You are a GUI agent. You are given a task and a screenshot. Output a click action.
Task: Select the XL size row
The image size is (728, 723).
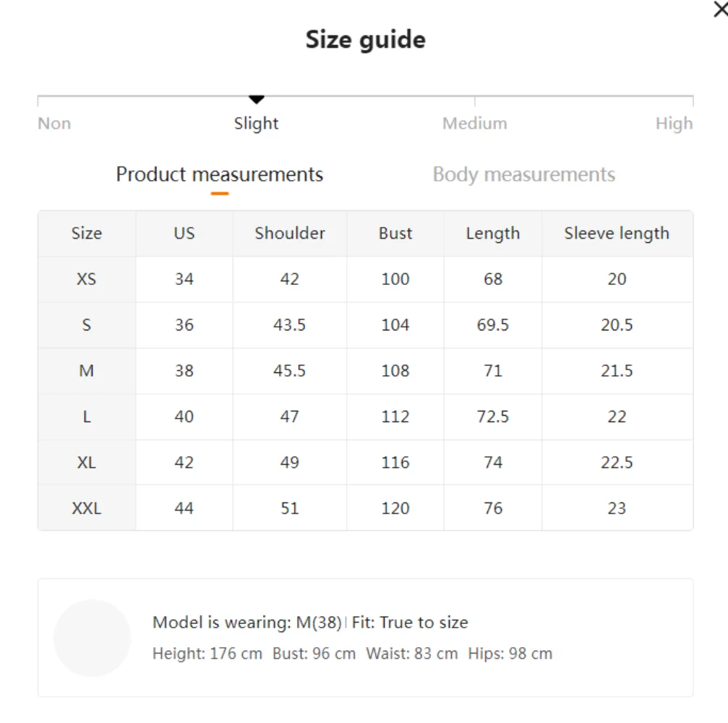(x=87, y=463)
